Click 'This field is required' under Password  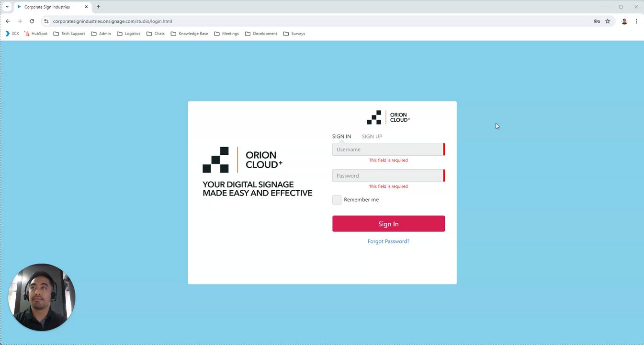point(388,186)
